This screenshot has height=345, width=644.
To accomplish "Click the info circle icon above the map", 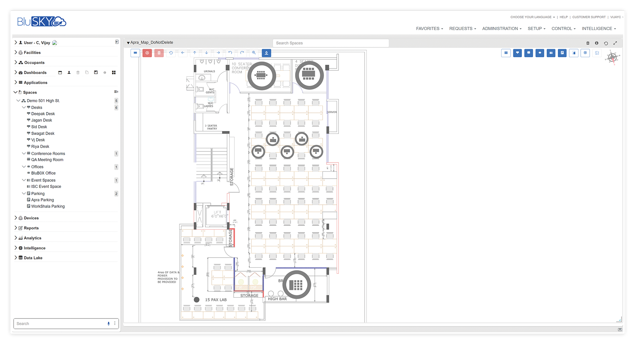I will (x=596, y=43).
